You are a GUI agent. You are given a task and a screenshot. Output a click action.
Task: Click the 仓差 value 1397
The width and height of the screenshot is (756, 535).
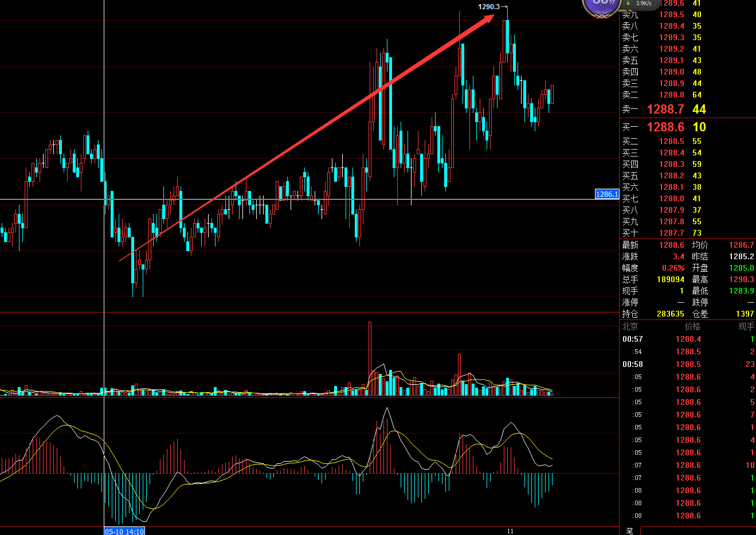pos(745,314)
